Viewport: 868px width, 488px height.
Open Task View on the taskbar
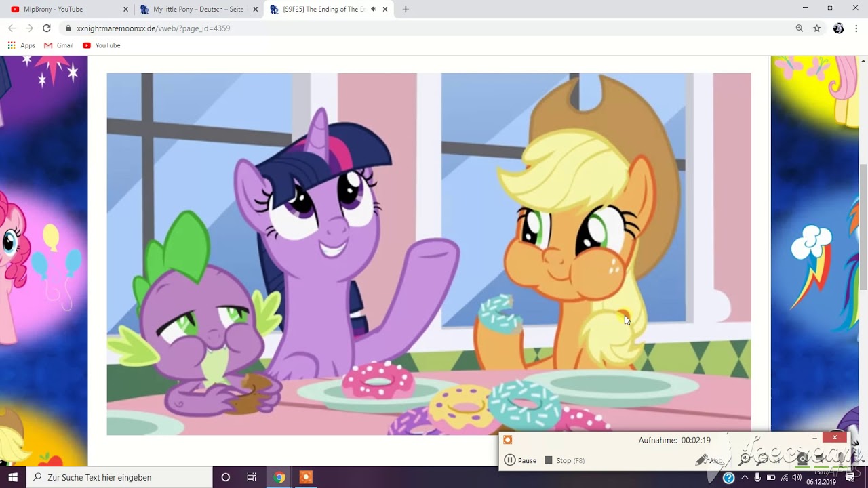252,477
